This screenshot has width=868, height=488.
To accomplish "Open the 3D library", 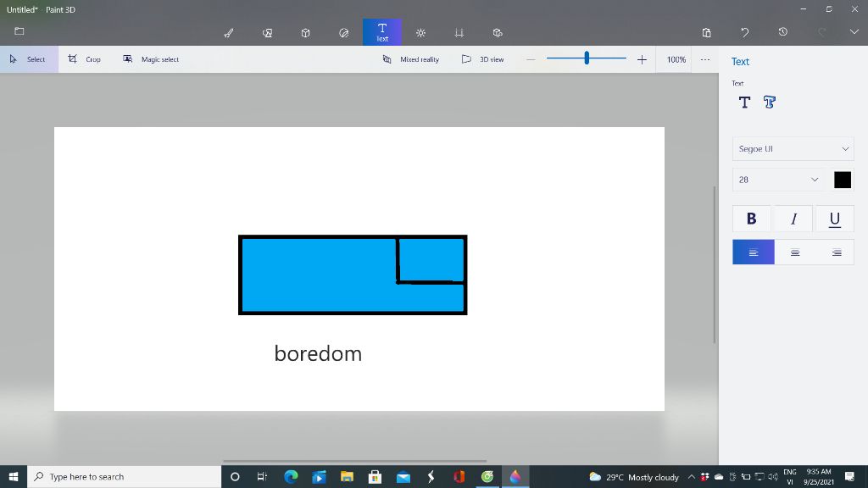I will point(498,33).
